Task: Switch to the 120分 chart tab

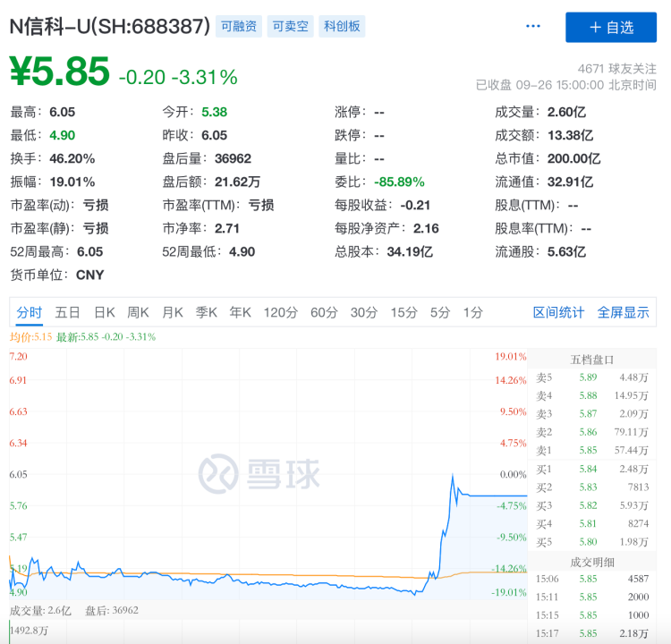Action: pos(280,312)
